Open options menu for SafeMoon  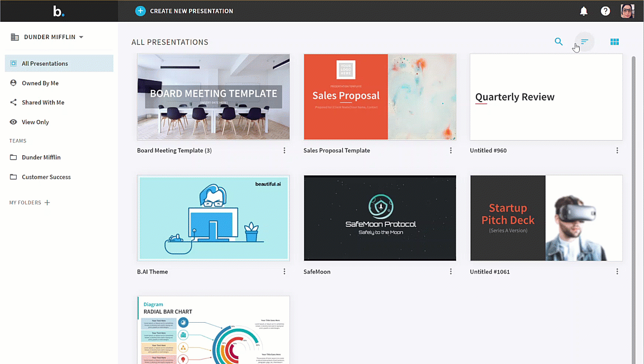(x=451, y=272)
